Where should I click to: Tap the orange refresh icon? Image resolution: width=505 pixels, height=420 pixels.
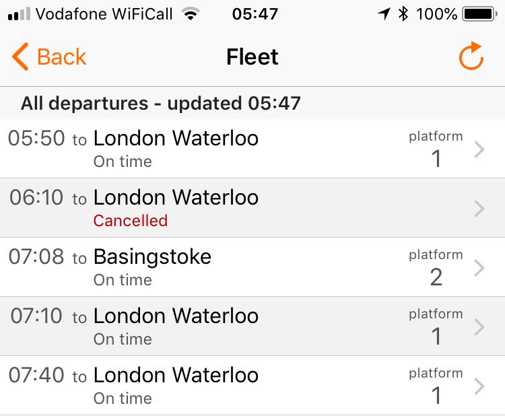point(471,57)
